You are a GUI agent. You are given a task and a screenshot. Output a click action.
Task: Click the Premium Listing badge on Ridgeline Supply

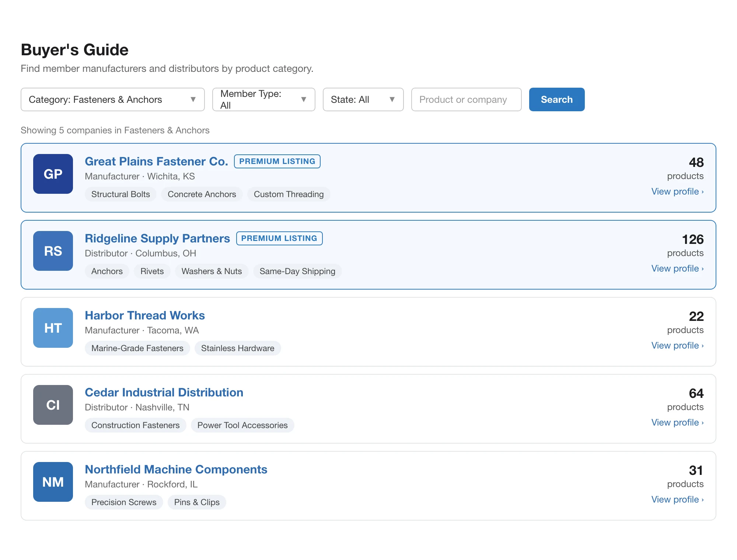point(279,238)
